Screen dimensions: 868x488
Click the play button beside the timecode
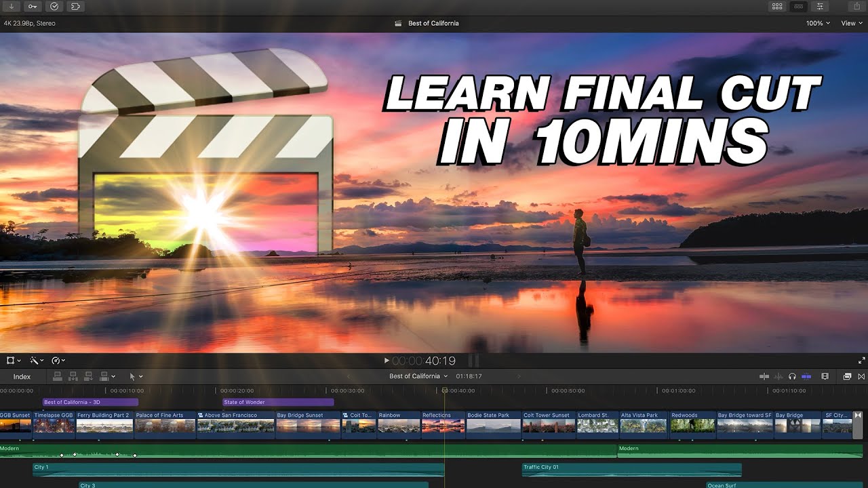pyautogui.click(x=387, y=361)
